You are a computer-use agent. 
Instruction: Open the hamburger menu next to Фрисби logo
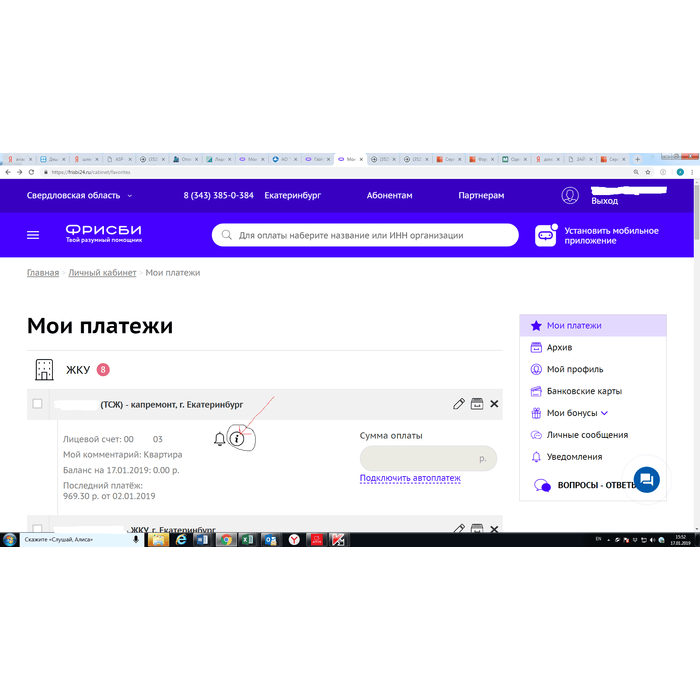click(33, 235)
